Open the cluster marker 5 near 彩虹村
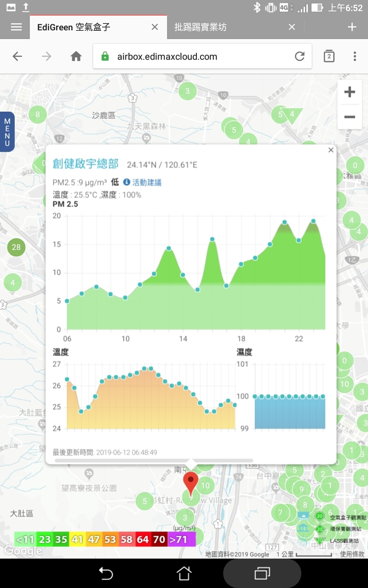 point(145,501)
